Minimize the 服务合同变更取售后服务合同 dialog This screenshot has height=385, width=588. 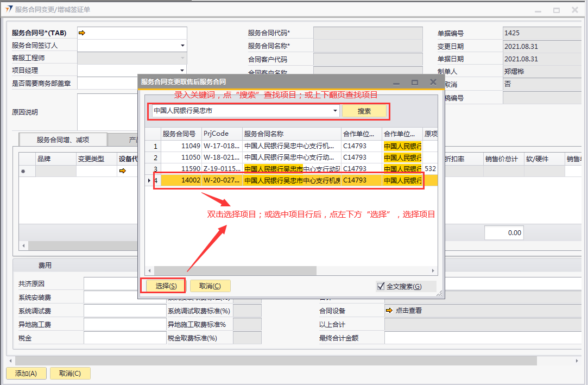click(396, 82)
